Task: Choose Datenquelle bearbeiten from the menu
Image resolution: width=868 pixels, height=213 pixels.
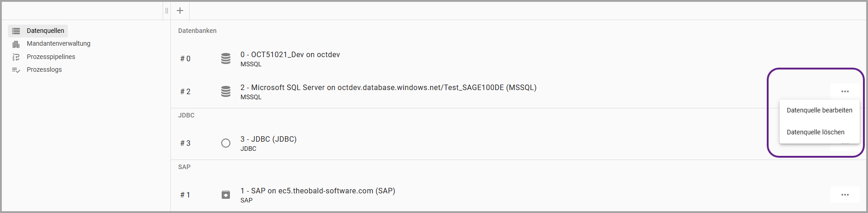Action: [819, 110]
